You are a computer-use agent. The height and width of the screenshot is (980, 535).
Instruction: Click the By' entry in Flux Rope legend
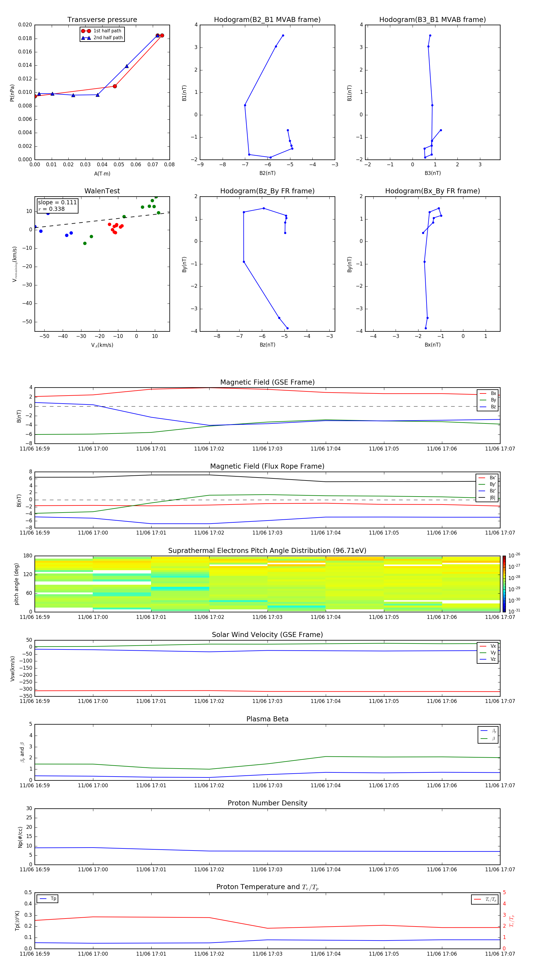click(487, 484)
